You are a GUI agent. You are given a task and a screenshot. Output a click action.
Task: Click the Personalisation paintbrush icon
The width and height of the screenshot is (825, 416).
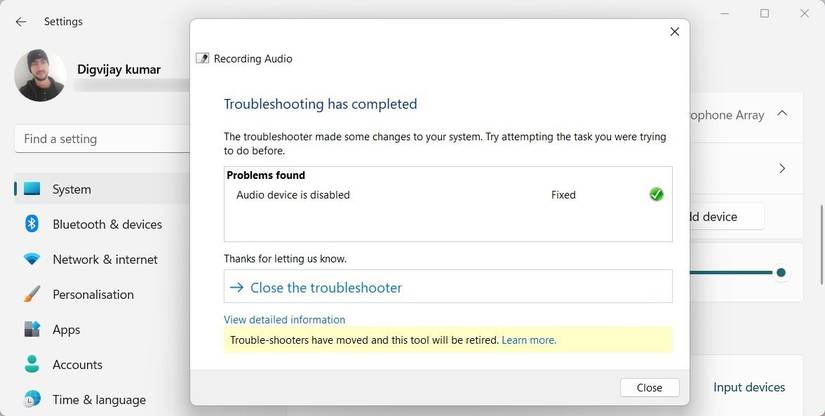(32, 294)
